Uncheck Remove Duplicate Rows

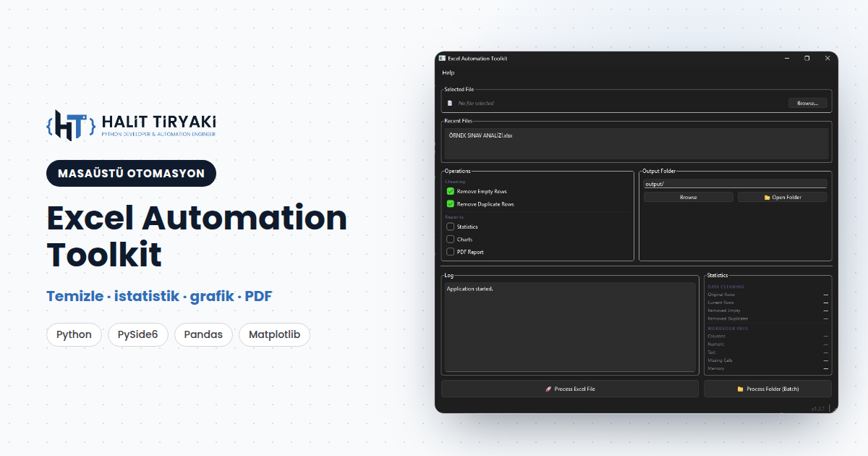click(451, 204)
